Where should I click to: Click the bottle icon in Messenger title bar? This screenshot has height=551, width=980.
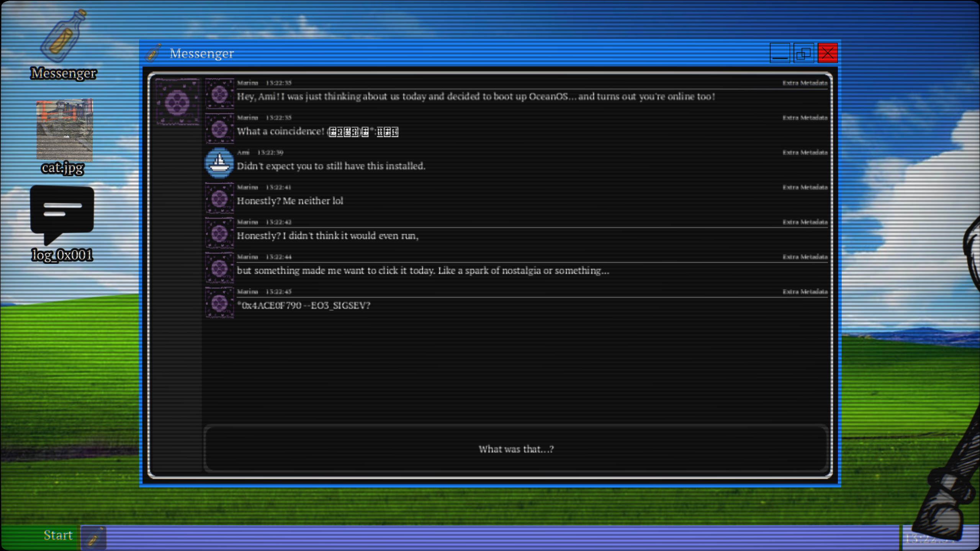tap(153, 53)
